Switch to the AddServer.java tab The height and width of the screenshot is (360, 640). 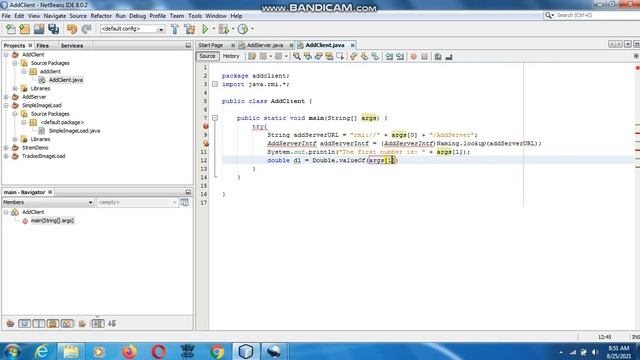pos(265,45)
